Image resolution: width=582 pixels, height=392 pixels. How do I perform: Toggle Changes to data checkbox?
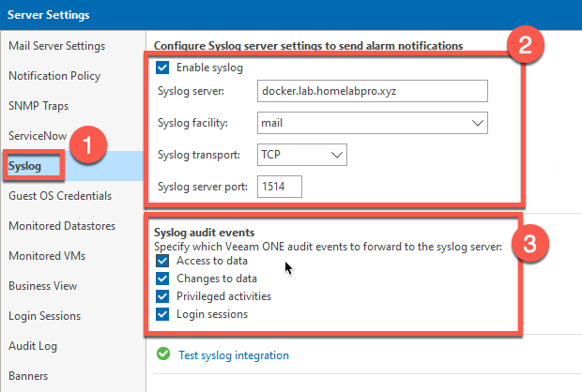[163, 279]
